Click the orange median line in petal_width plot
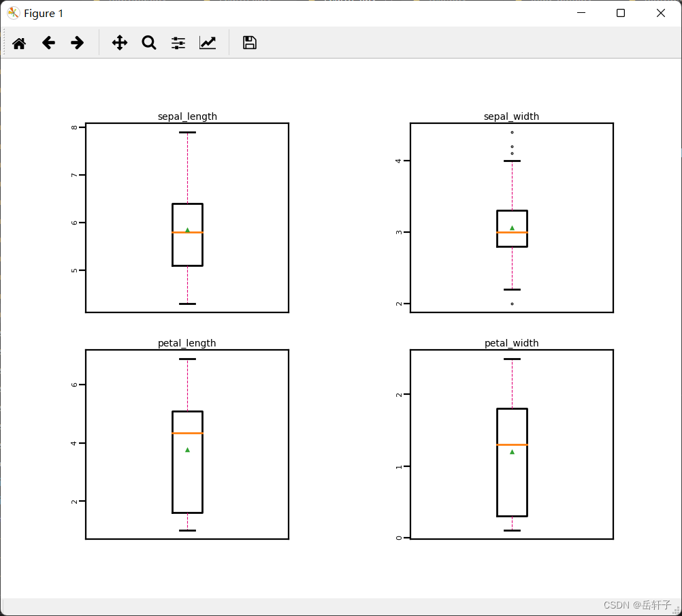This screenshot has width=682, height=616. coord(512,444)
